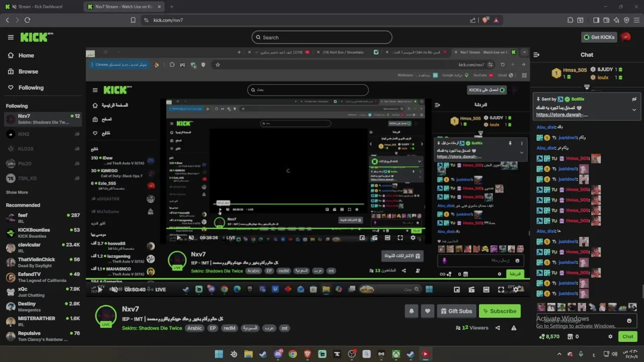
Task: Click Gift Subs button
Action: click(x=456, y=311)
